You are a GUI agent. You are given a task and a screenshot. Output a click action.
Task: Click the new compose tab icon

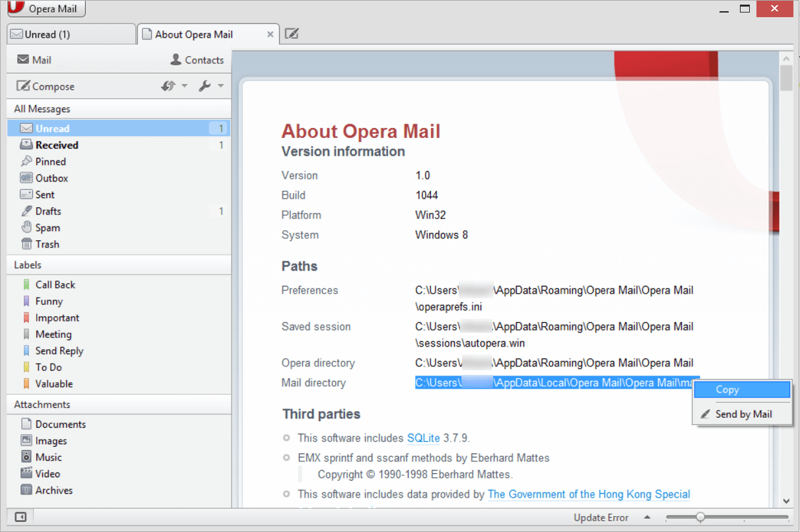tap(291, 34)
